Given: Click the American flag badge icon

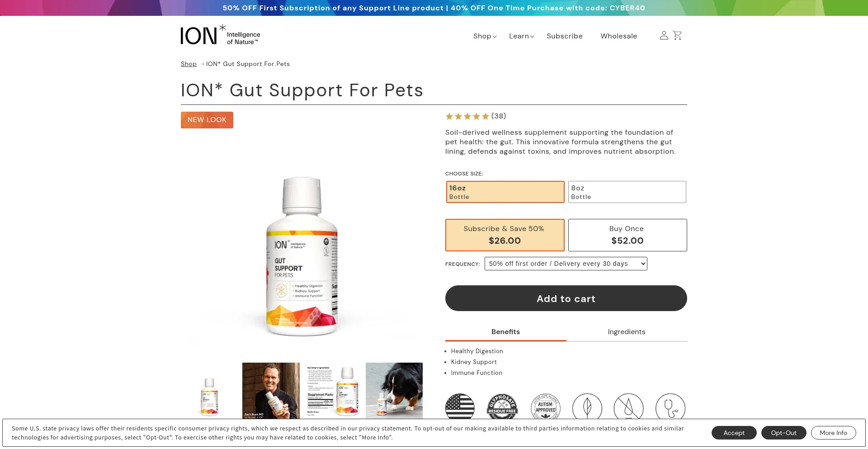Looking at the screenshot, I should (460, 406).
